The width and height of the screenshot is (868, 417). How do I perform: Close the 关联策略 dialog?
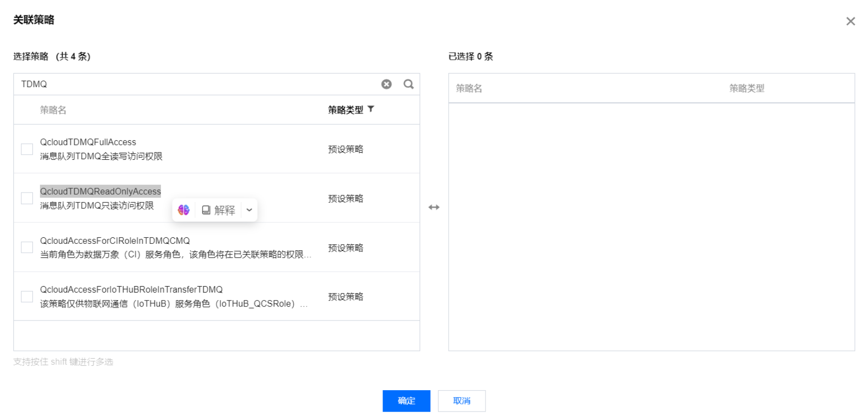click(851, 21)
